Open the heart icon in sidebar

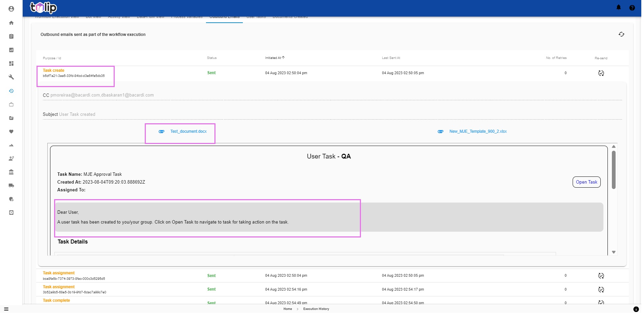[x=11, y=131]
